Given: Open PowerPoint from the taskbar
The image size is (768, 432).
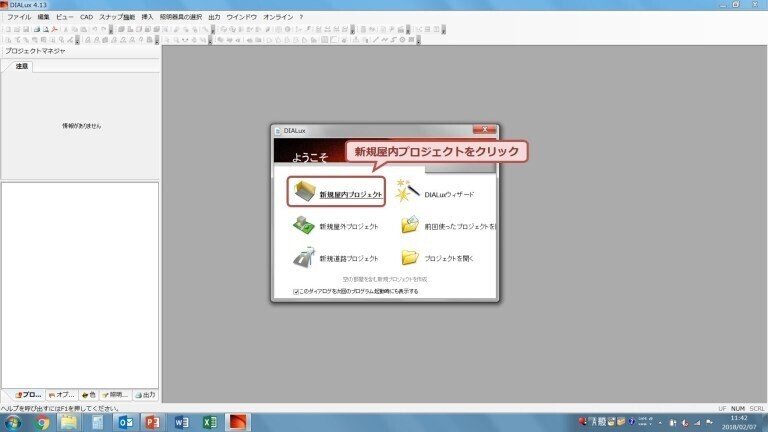Looking at the screenshot, I should click(153, 422).
